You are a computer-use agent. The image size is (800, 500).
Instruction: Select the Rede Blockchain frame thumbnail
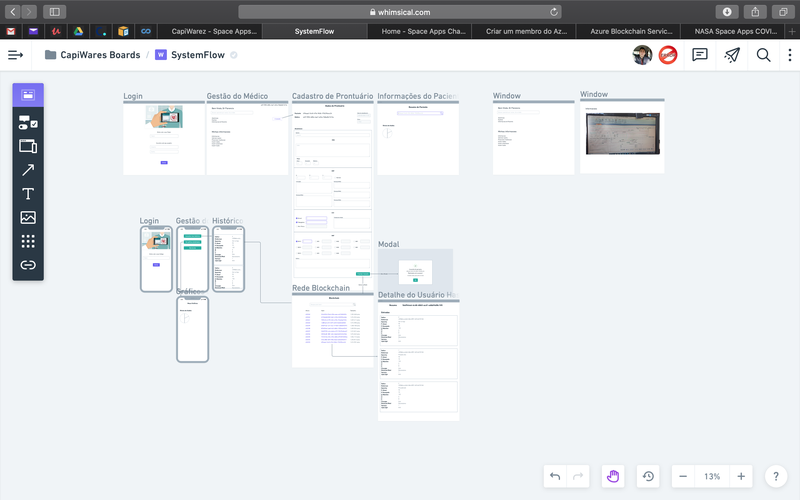click(332, 331)
